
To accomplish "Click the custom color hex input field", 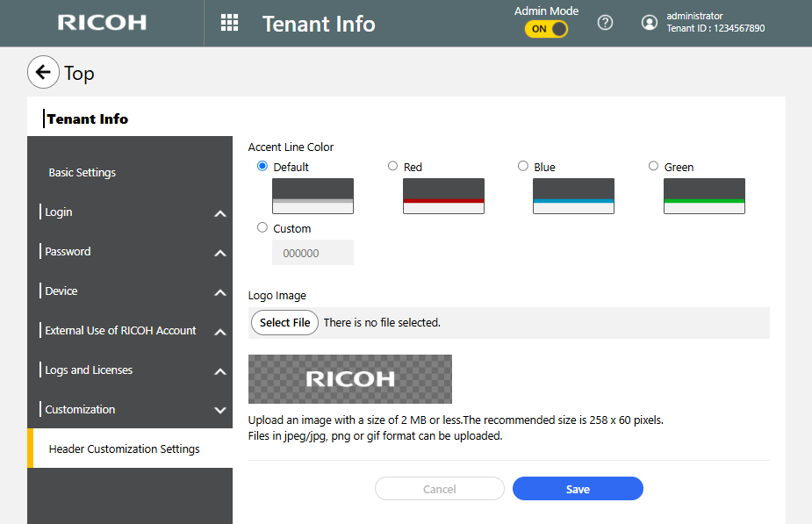I will pyautogui.click(x=313, y=253).
